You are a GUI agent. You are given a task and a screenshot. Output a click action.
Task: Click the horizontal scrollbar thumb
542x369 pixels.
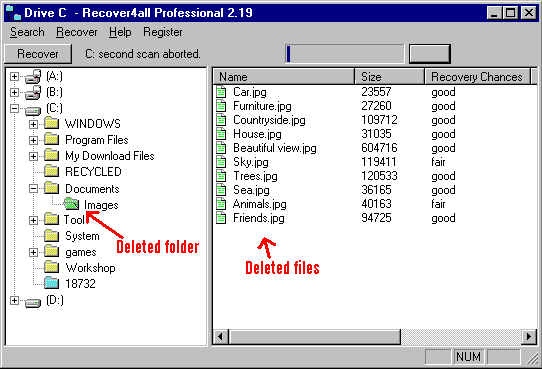tap(315, 337)
